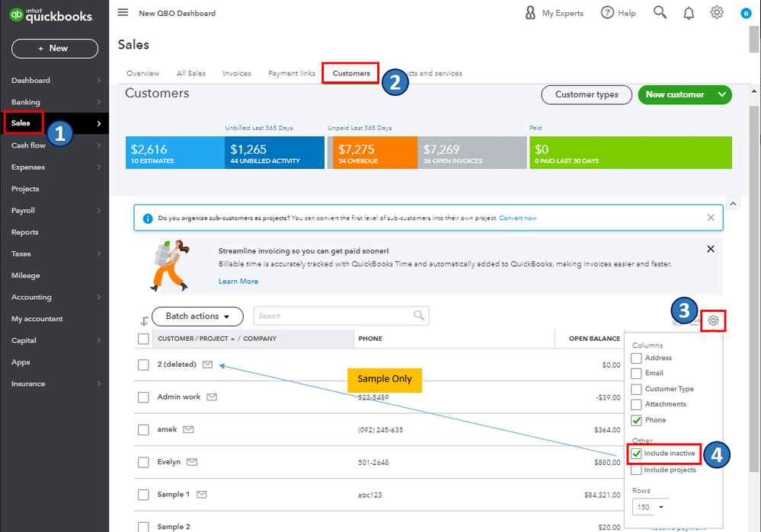The height and width of the screenshot is (532, 761).
Task: Dismiss the sub-customers info message
Action: [x=711, y=218]
